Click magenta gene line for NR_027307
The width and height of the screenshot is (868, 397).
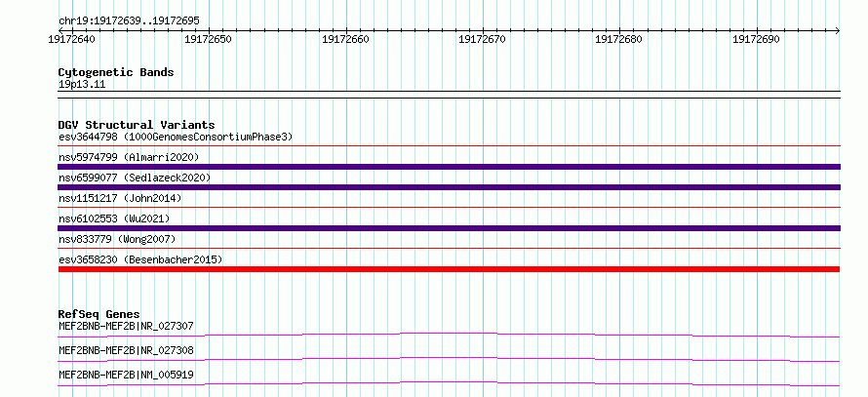[449, 335]
